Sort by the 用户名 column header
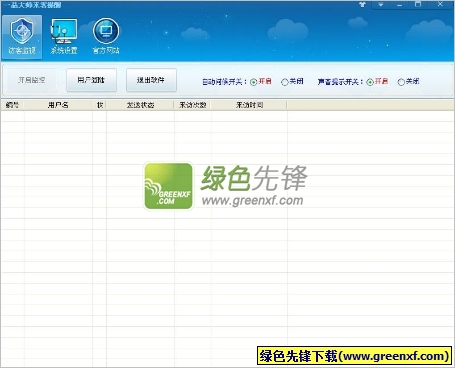Image resolution: width=455 pixels, height=368 pixels. (x=58, y=105)
